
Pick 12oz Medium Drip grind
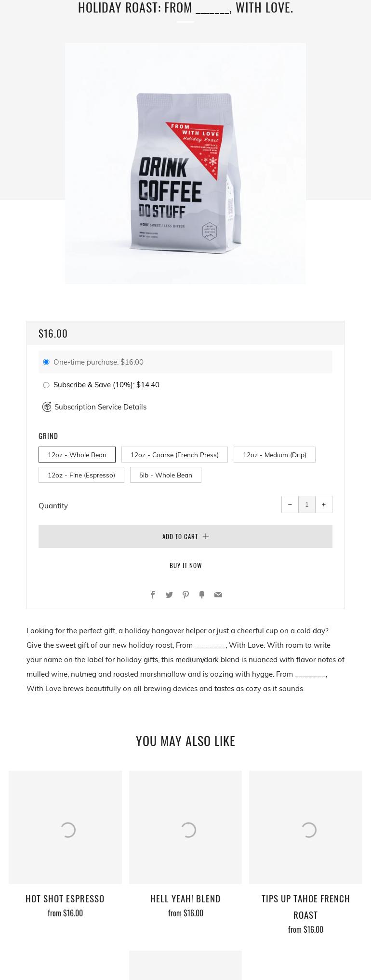click(274, 455)
